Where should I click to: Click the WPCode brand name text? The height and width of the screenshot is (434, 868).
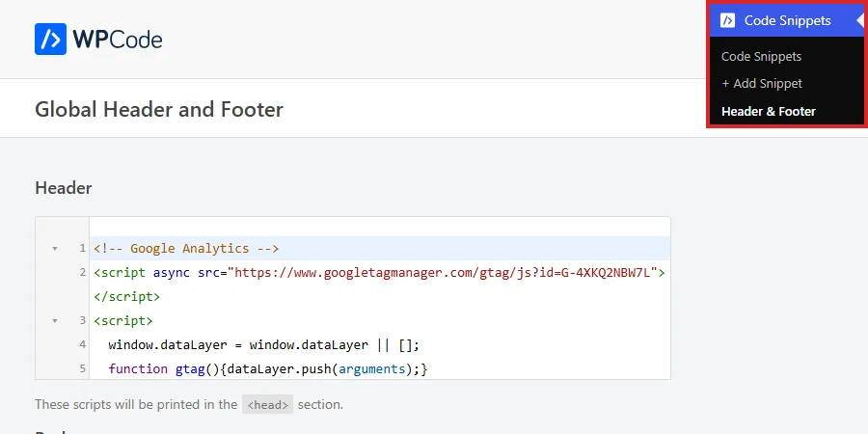click(x=118, y=40)
